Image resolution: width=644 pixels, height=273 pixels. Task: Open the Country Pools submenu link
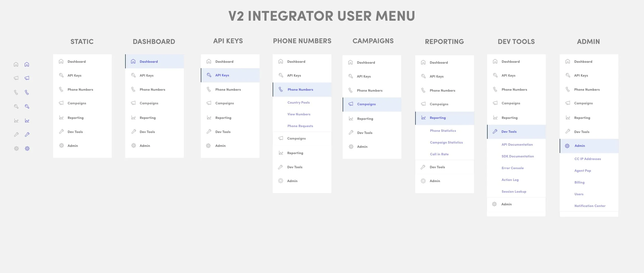coord(298,102)
